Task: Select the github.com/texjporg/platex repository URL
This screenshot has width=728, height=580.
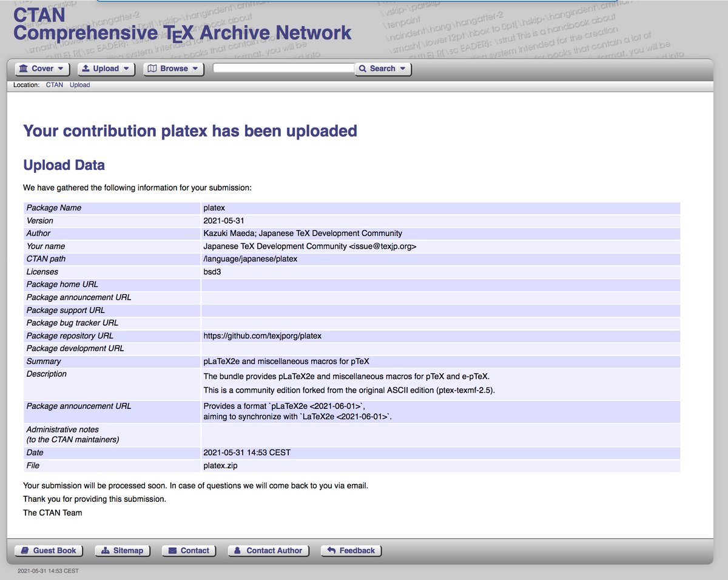Action: tap(263, 336)
